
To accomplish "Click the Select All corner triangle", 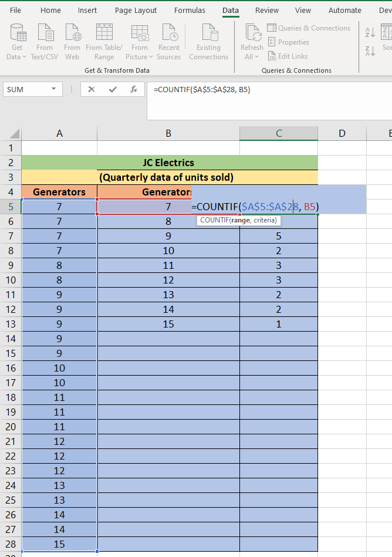I will pos(13,134).
